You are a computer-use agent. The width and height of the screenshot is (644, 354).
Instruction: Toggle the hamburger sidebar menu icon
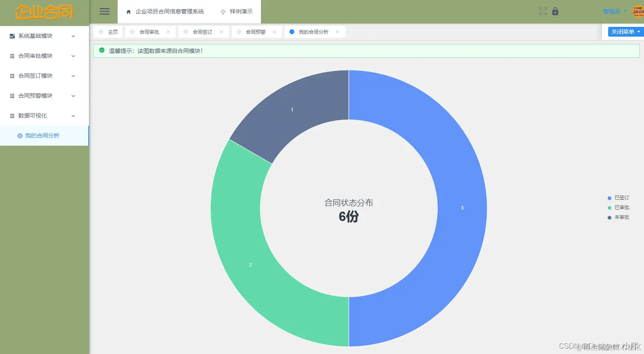click(x=105, y=11)
